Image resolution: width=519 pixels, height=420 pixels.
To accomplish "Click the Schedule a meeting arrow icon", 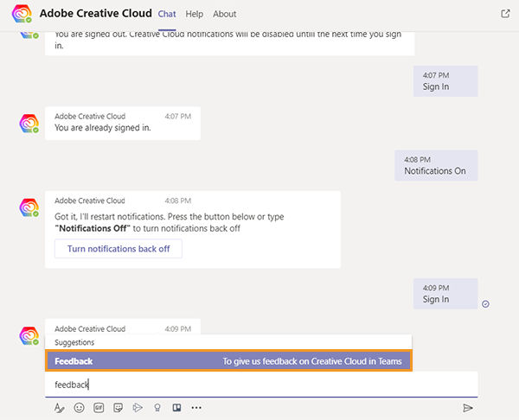I will pos(138,407).
